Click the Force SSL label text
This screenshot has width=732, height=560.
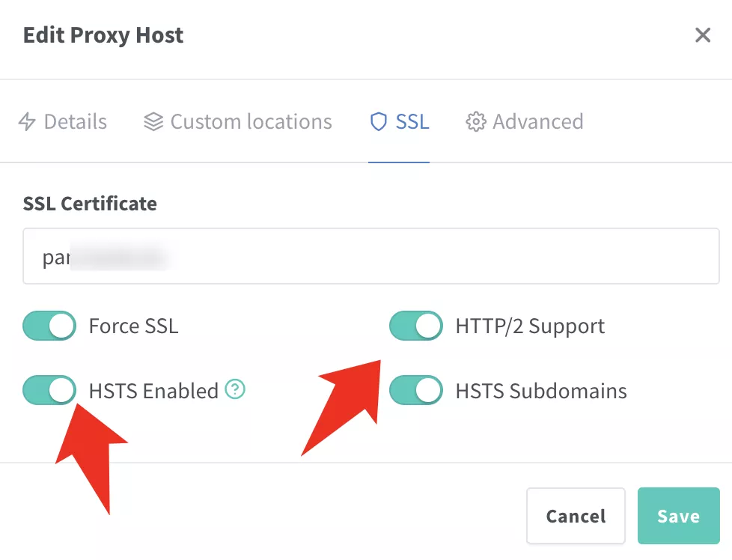(x=133, y=326)
